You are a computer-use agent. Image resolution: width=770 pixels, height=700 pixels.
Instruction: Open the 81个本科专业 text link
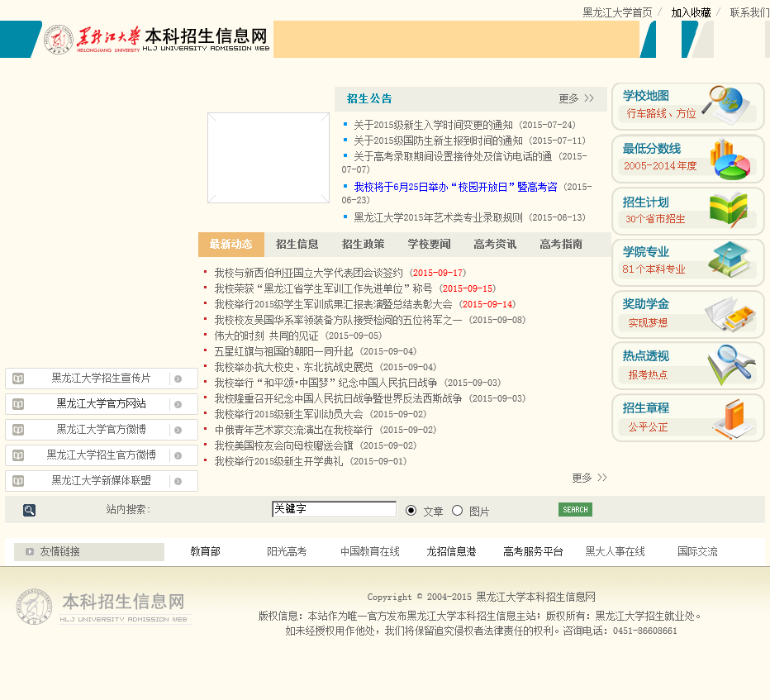click(x=654, y=269)
